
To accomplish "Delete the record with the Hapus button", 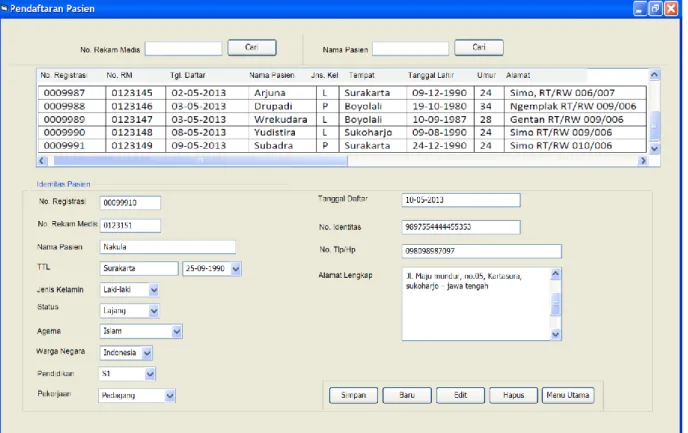I will click(x=513, y=395).
